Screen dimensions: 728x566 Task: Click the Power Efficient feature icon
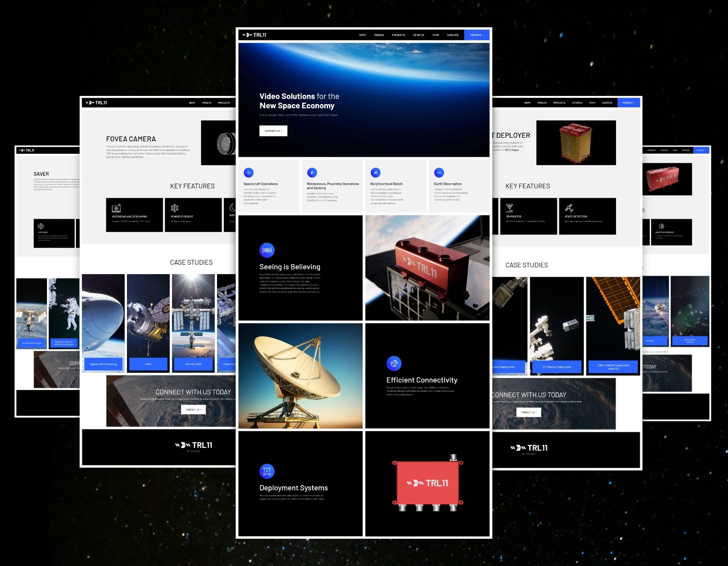[174, 208]
